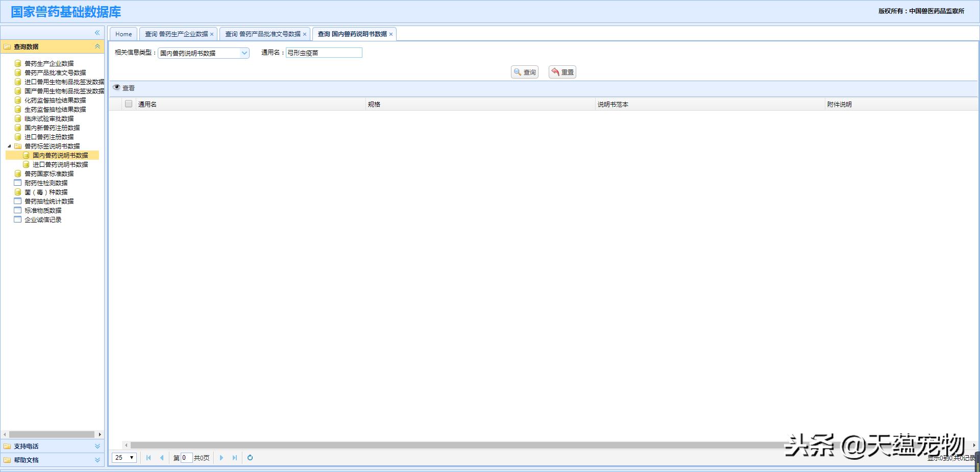Viewport: 980px width, 472px height.
Task: Open the page size 25 dropdown
Action: [124, 458]
